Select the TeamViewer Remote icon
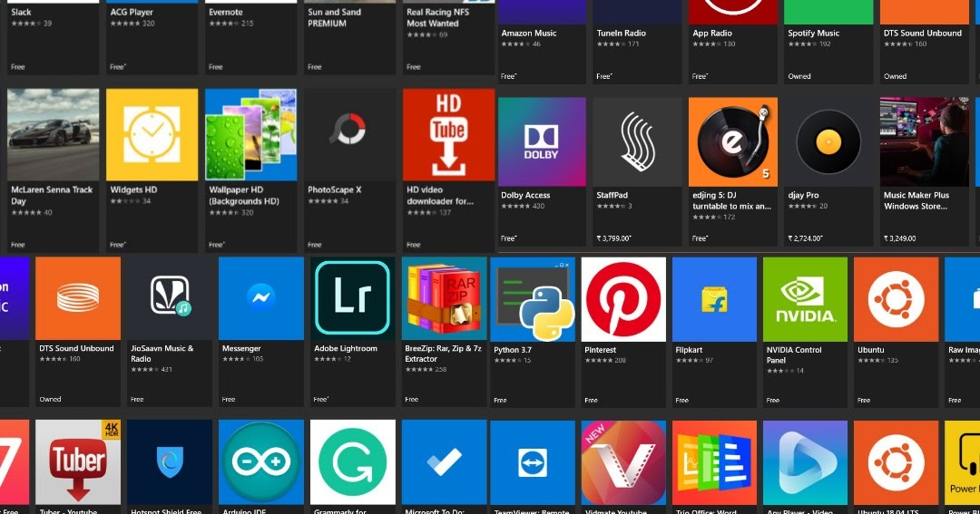The width and height of the screenshot is (980, 514). click(533, 463)
